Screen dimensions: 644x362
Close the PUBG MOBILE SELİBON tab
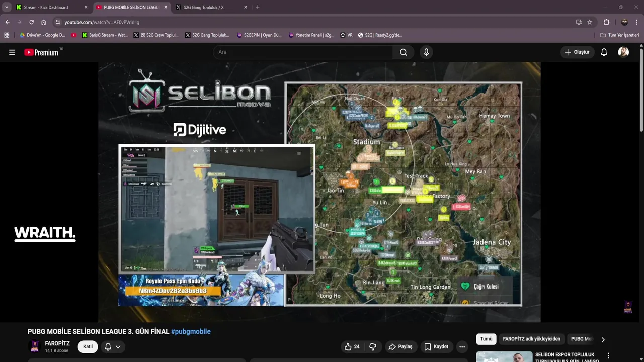coord(166,8)
